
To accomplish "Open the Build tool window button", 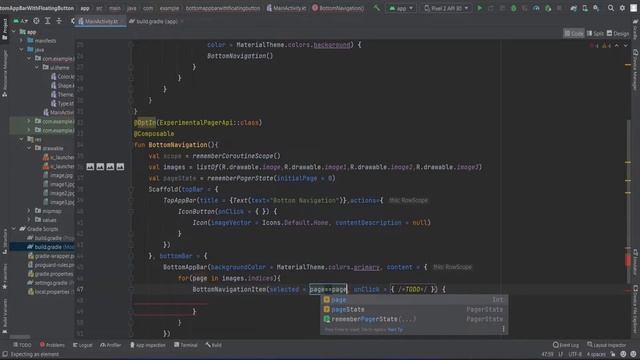I will [x=213, y=345].
